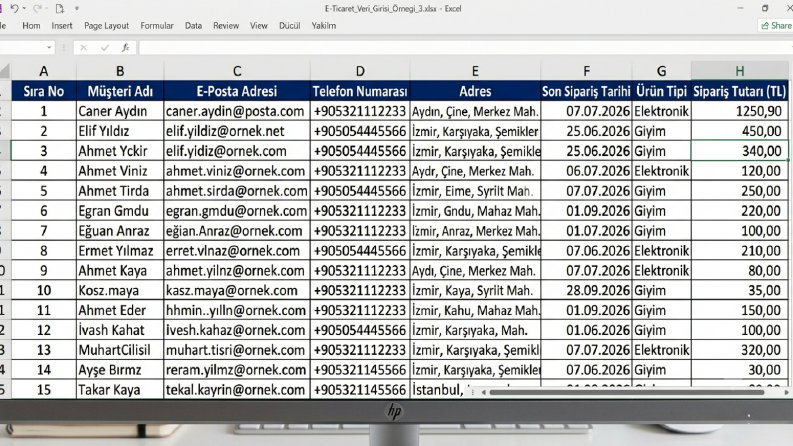
Task: Select the 'Sipariş Tutarı (TL)' header cell
Action: point(739,91)
